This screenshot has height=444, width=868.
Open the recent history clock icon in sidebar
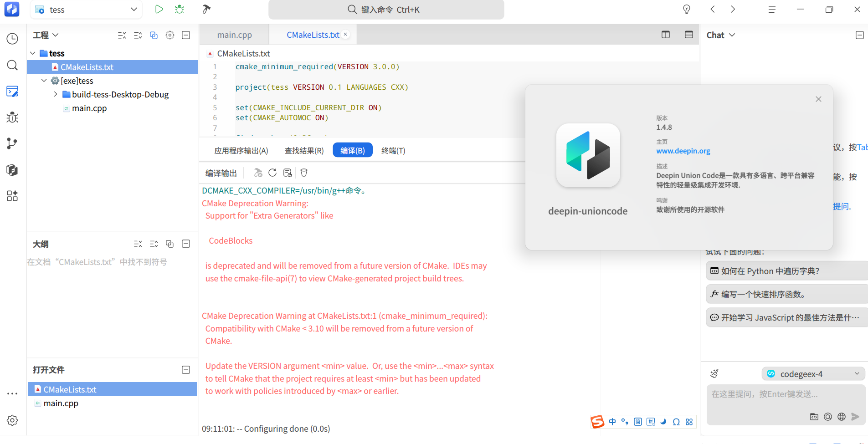tap(12, 39)
